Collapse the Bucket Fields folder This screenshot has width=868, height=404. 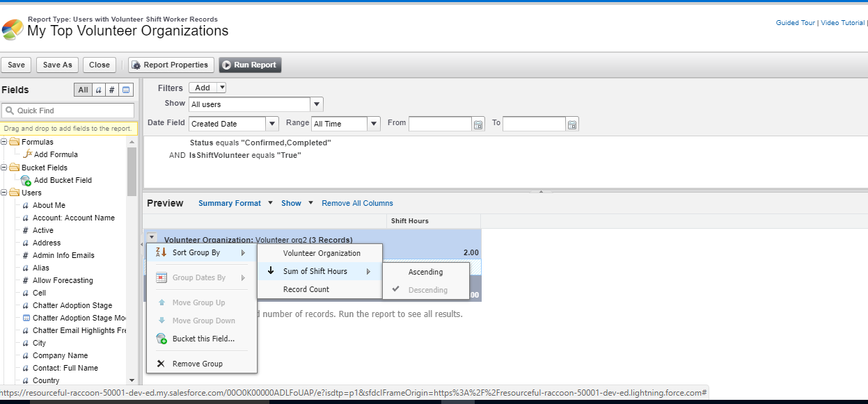tap(4, 168)
